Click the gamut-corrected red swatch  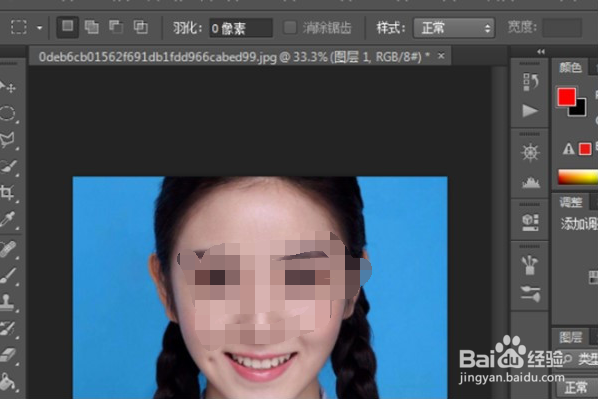point(585,148)
